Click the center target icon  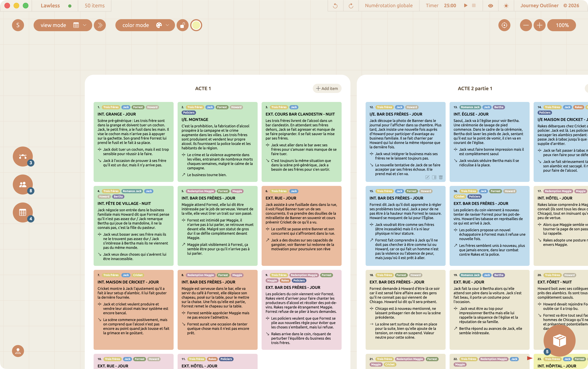(x=504, y=25)
